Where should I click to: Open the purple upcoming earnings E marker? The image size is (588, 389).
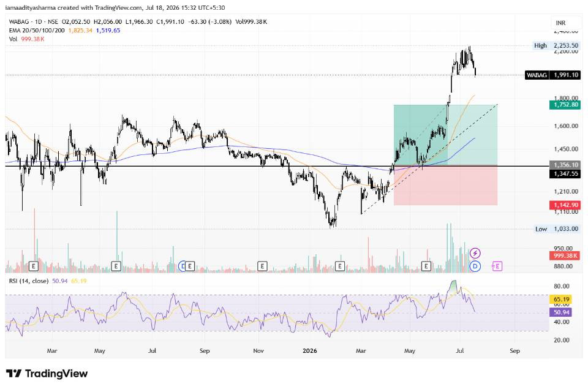pos(497,266)
